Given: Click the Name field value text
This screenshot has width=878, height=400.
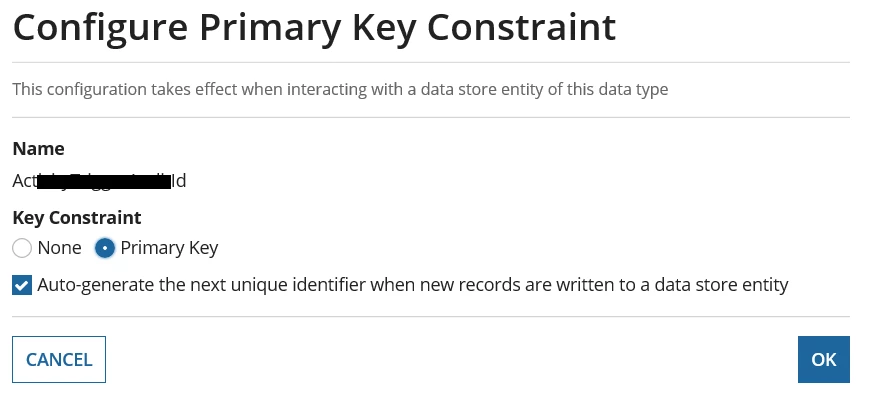Looking at the screenshot, I should pyautogui.click(x=99, y=181).
